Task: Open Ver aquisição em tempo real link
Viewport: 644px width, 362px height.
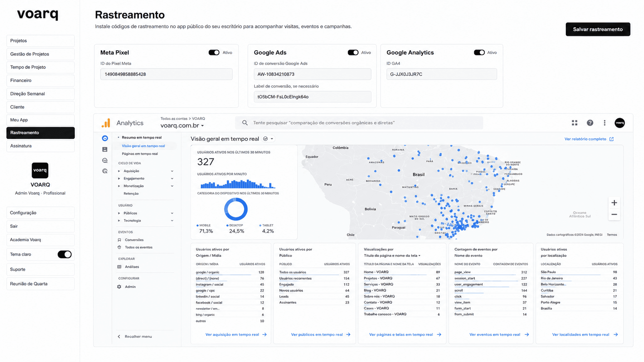Action: (x=236, y=334)
